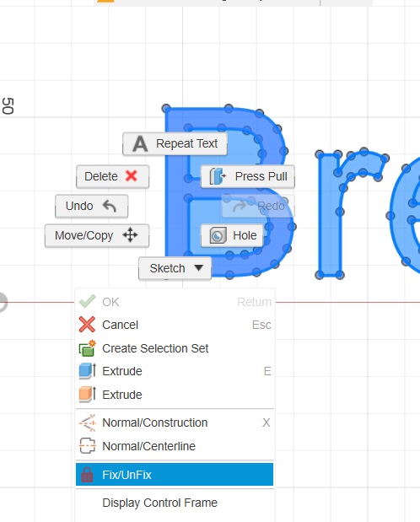The height and width of the screenshot is (522, 420).
Task: Click the Sketch dropdown arrow
Action: tap(198, 267)
